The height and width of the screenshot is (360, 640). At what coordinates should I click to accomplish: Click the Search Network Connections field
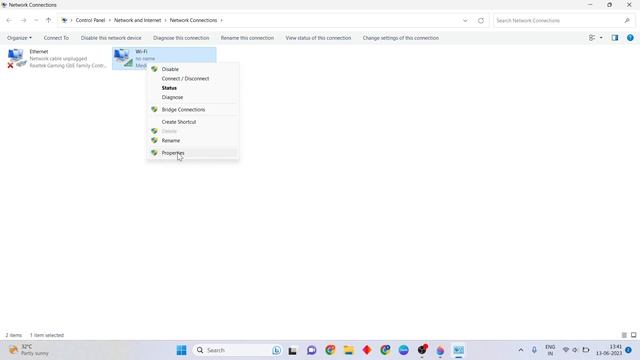coord(564,20)
